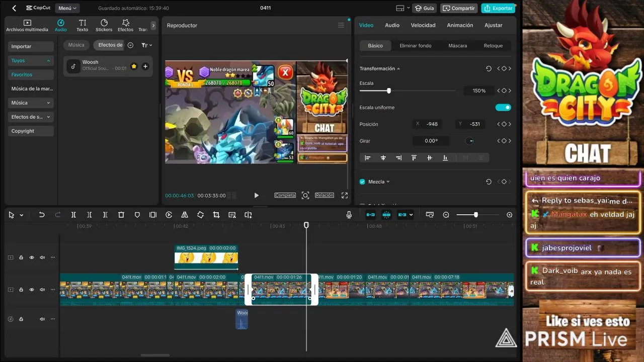Image resolution: width=644 pixels, height=362 pixels.
Task: Open Copyright in the audio sidebar
Action: [x=31, y=131]
